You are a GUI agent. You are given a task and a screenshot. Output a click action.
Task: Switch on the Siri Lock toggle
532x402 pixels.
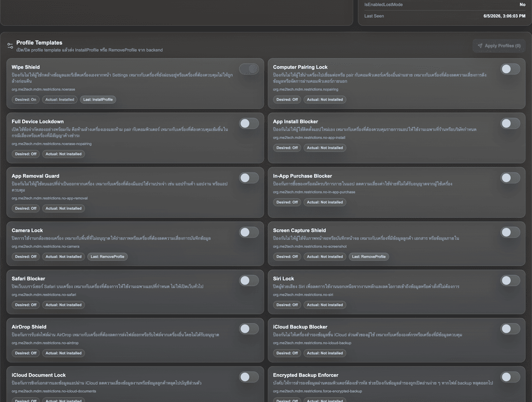point(510,281)
